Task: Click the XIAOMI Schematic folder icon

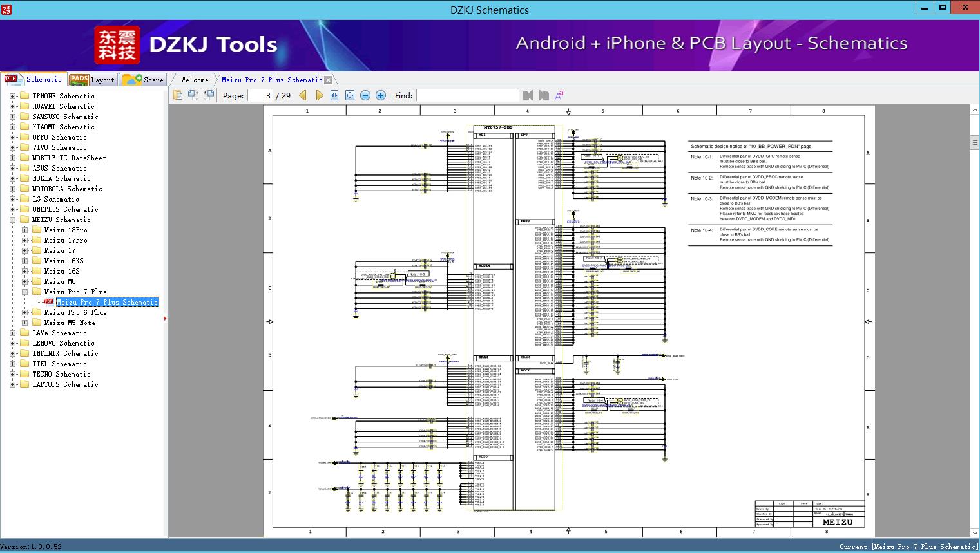Action: (x=24, y=127)
